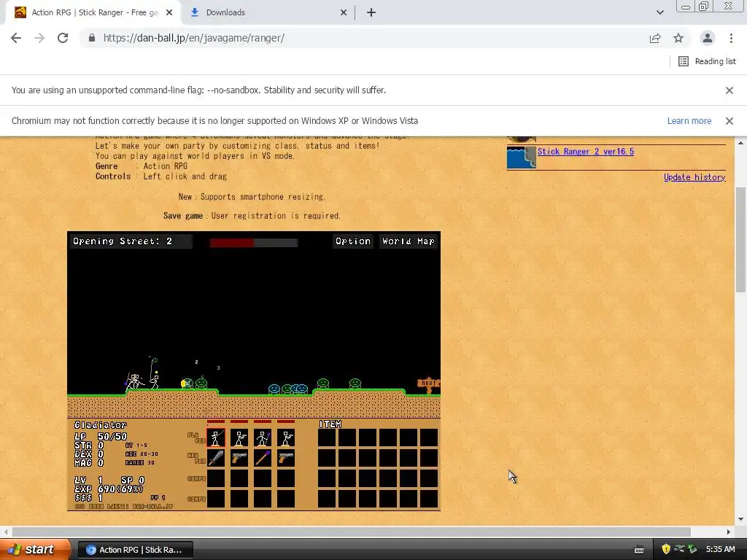Open the World Map screen
747x560 pixels.
pos(409,241)
